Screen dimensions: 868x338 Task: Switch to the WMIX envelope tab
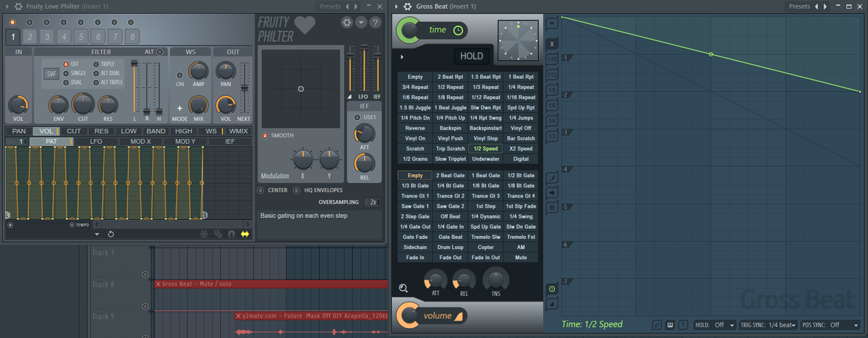(238, 131)
